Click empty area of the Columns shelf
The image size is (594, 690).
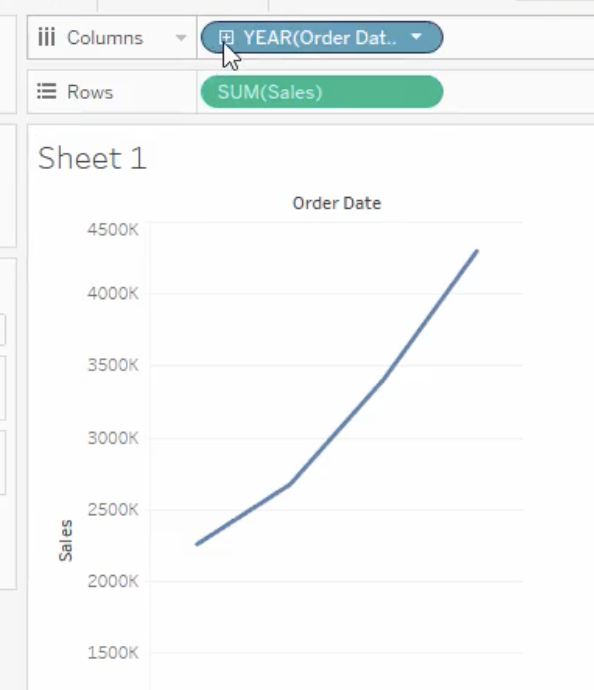[517, 37]
